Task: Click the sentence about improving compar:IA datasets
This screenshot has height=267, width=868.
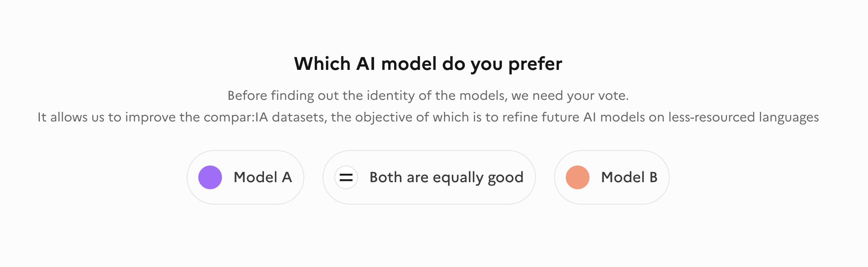Action: 428,117
